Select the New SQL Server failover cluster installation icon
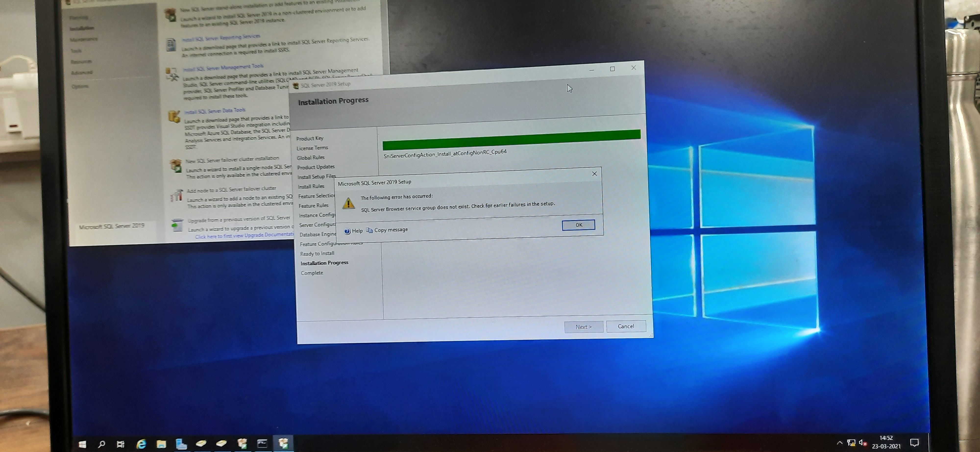980x452 pixels. (175, 166)
